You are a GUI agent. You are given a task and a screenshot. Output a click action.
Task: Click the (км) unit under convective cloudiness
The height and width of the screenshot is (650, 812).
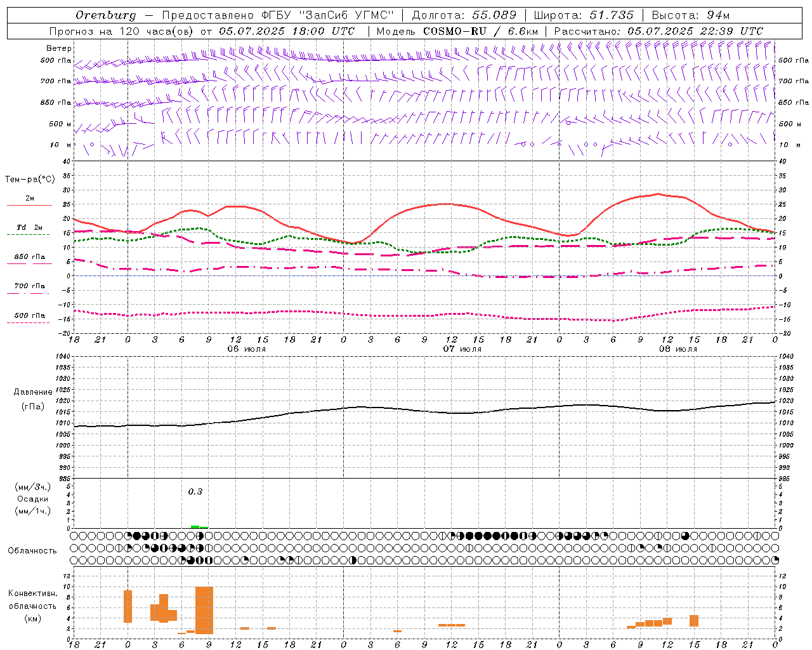click(33, 618)
